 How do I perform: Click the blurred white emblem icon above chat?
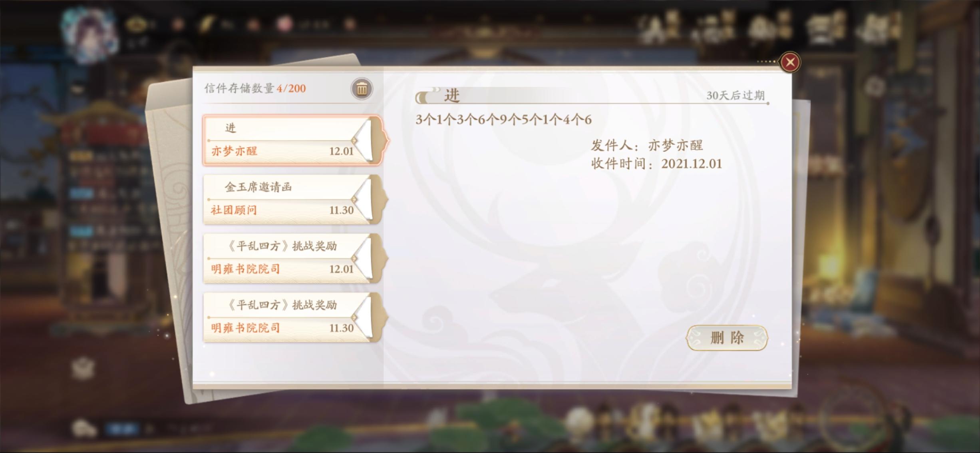click(83, 368)
